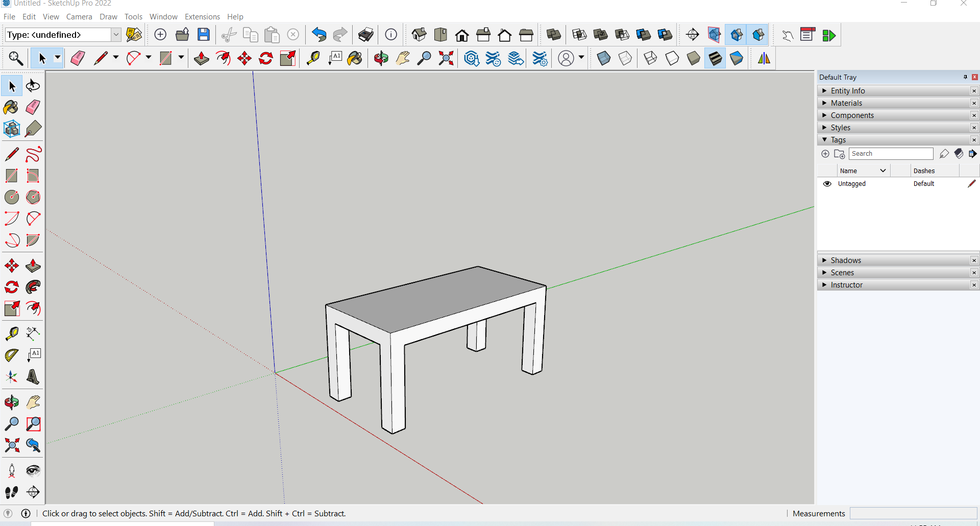Select the Axes tool in left toolbar

(x=11, y=377)
